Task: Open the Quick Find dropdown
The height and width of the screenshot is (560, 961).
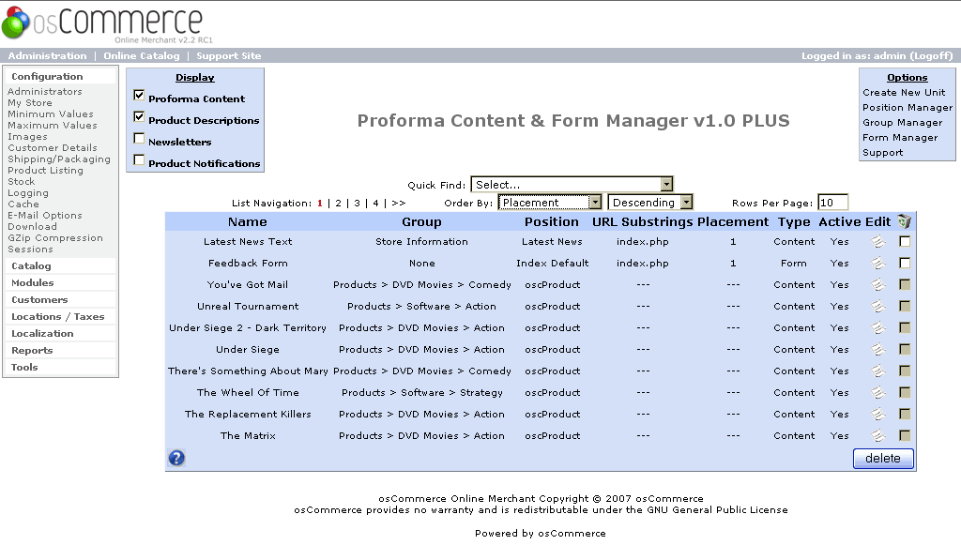Action: [x=572, y=185]
